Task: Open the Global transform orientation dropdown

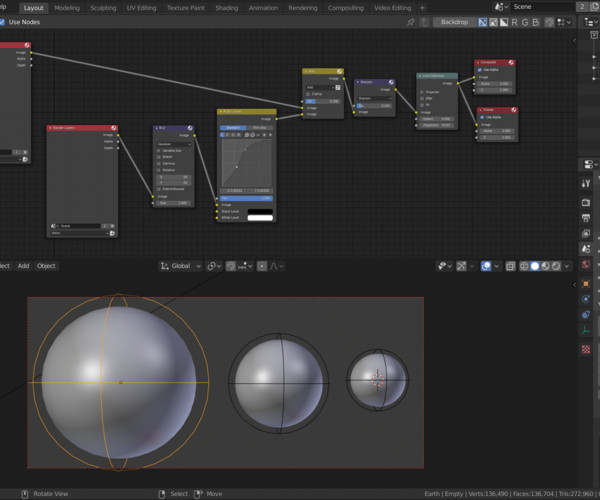Action: [x=181, y=266]
